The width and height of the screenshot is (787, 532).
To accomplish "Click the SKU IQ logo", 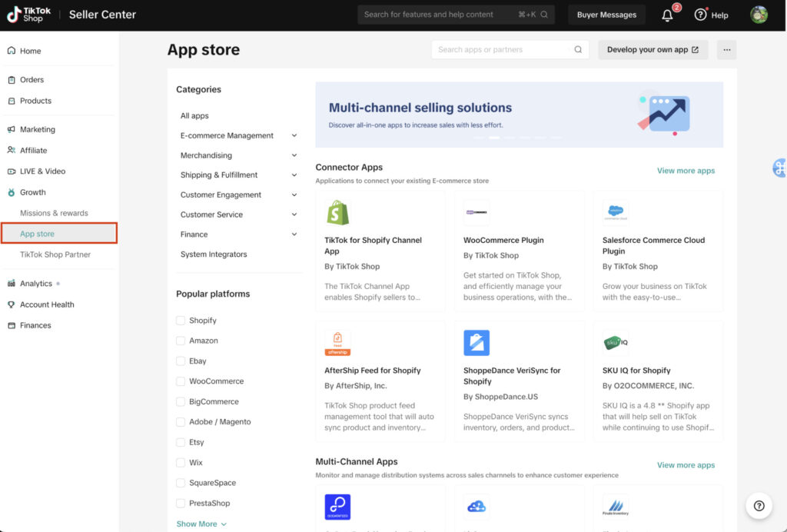I will click(x=616, y=343).
